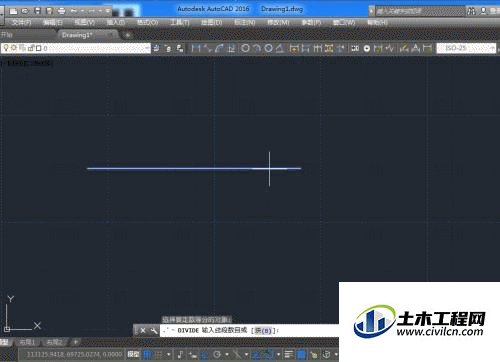Image resolution: width=500 pixels, height=362 pixels.
Task: Select the Continue dimension tool
Action: [x=317, y=48]
